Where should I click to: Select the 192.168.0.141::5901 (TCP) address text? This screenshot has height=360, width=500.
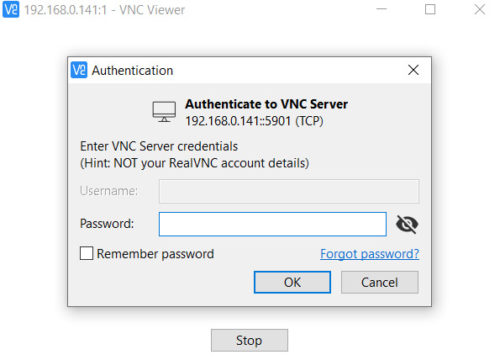254,121
